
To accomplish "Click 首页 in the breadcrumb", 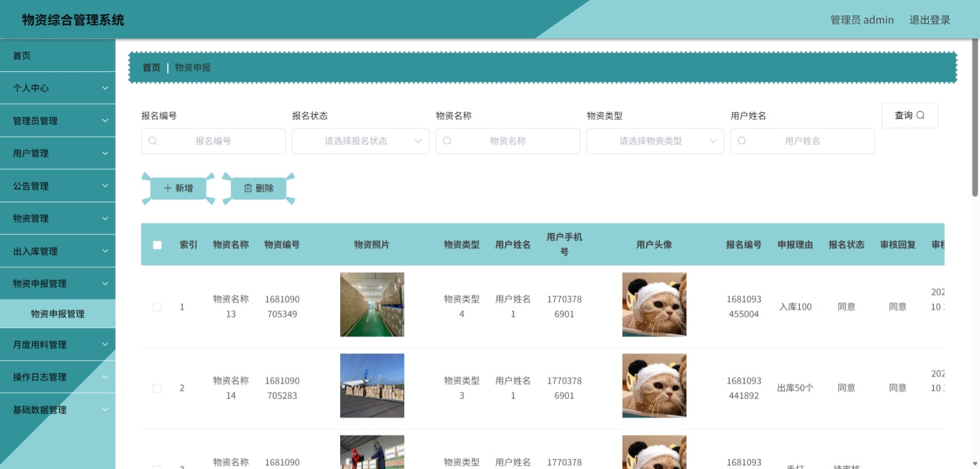I will click(151, 68).
